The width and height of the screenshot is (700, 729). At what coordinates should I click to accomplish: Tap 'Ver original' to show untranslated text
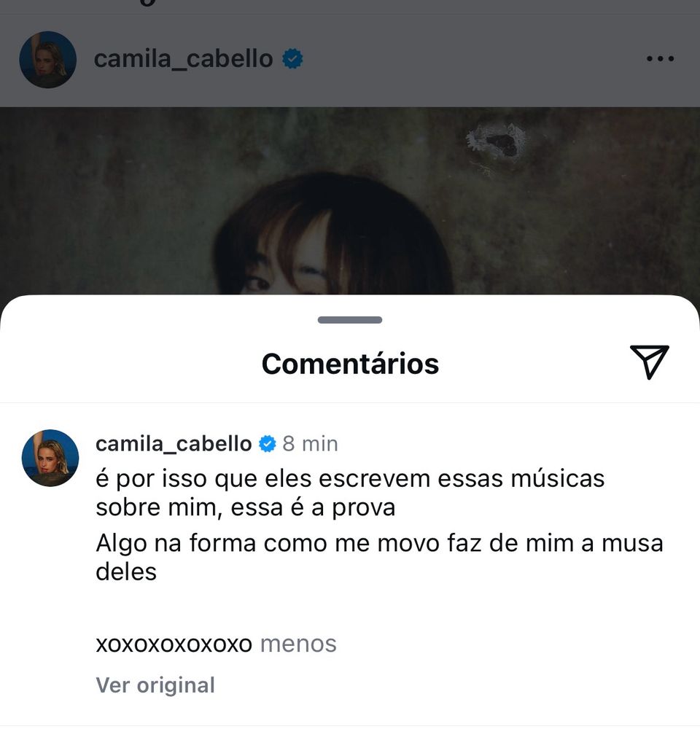pyautogui.click(x=155, y=685)
